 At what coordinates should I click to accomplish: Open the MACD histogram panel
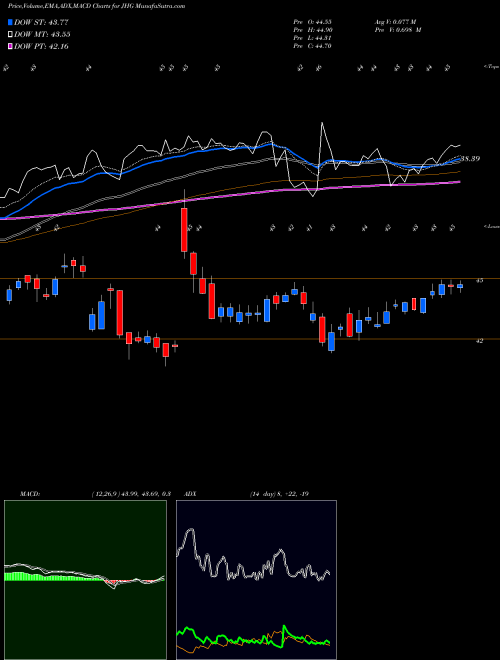click(85, 580)
